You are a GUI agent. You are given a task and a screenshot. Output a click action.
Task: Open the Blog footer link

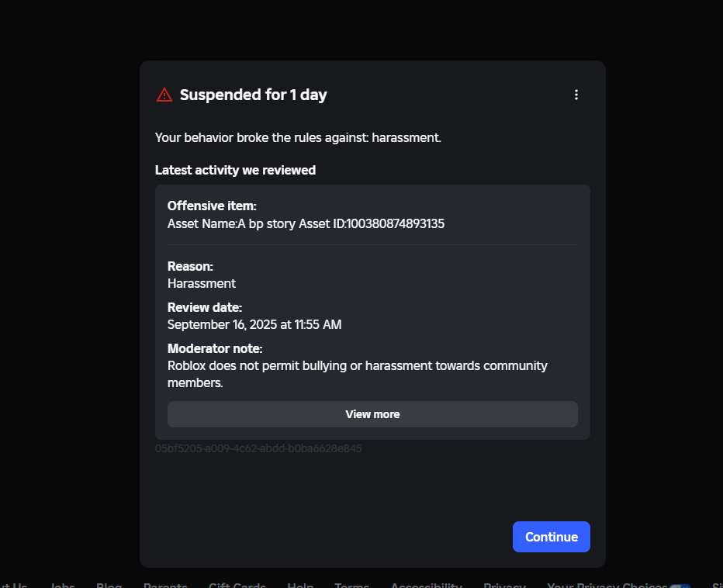click(109, 585)
